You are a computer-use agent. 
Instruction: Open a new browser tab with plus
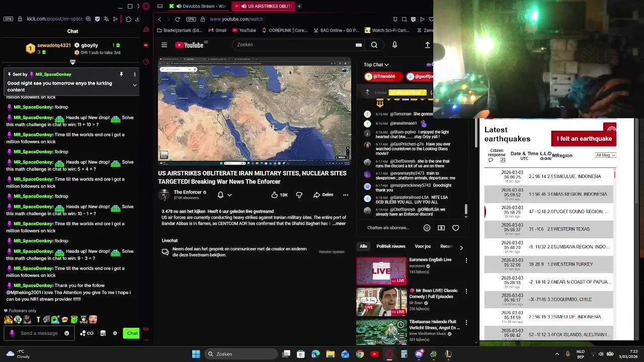coord(299,6)
